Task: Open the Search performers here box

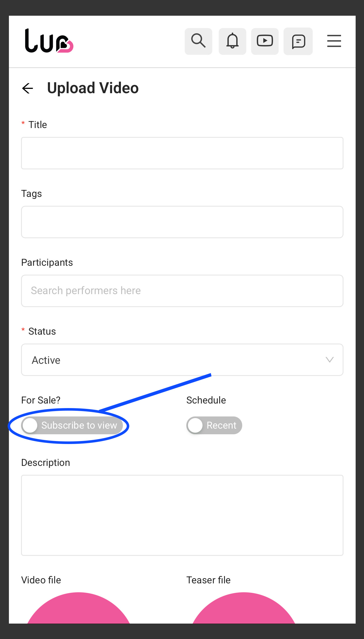Action: point(182,291)
